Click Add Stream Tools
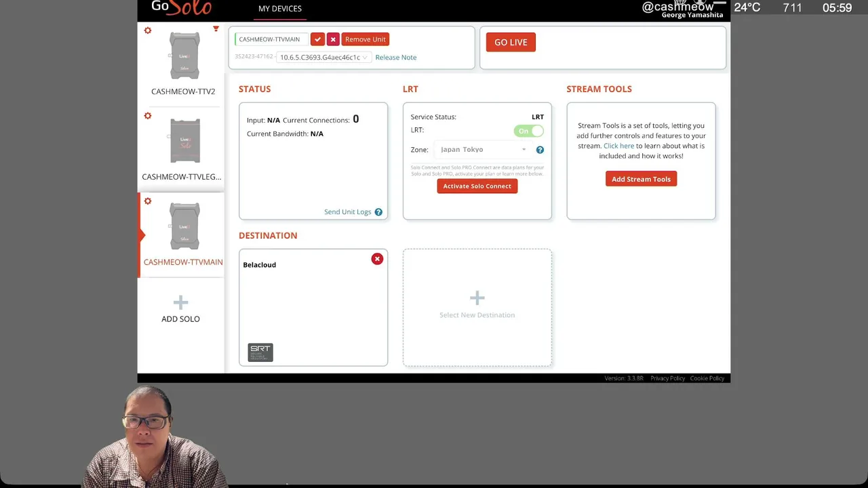Image resolution: width=868 pixels, height=488 pixels. (641, 179)
